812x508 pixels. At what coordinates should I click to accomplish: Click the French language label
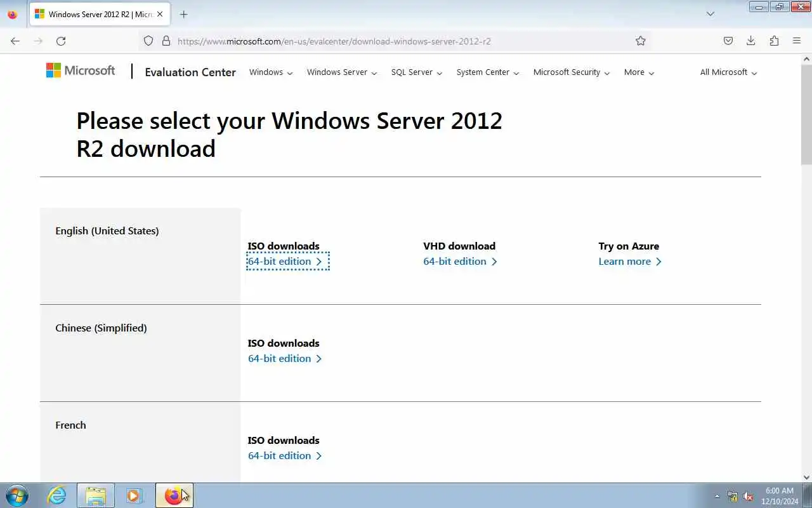70,425
